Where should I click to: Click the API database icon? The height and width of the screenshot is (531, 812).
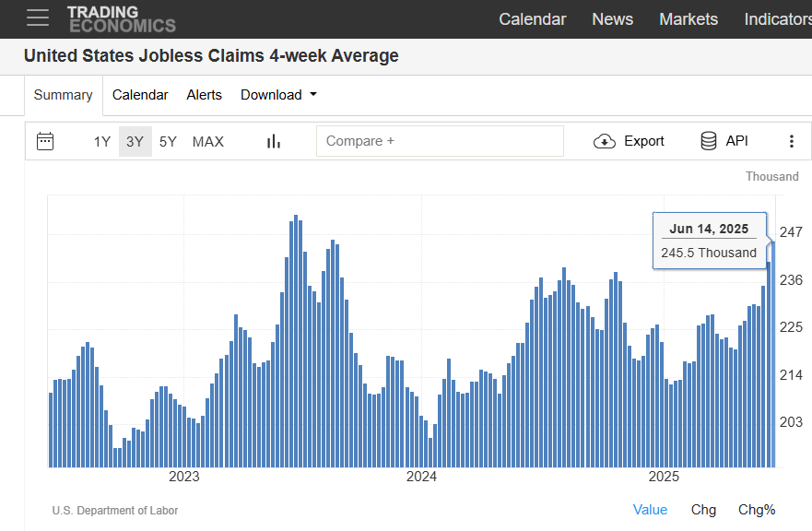[x=709, y=141]
